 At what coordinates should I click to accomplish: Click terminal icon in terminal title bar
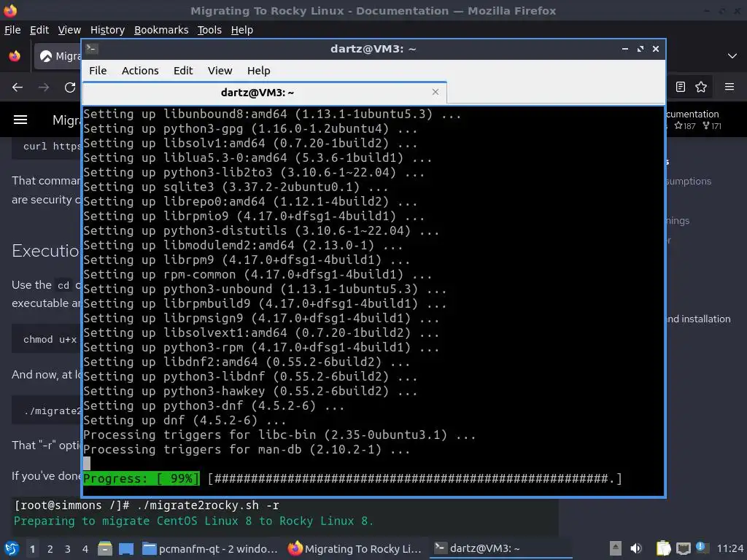pyautogui.click(x=92, y=49)
